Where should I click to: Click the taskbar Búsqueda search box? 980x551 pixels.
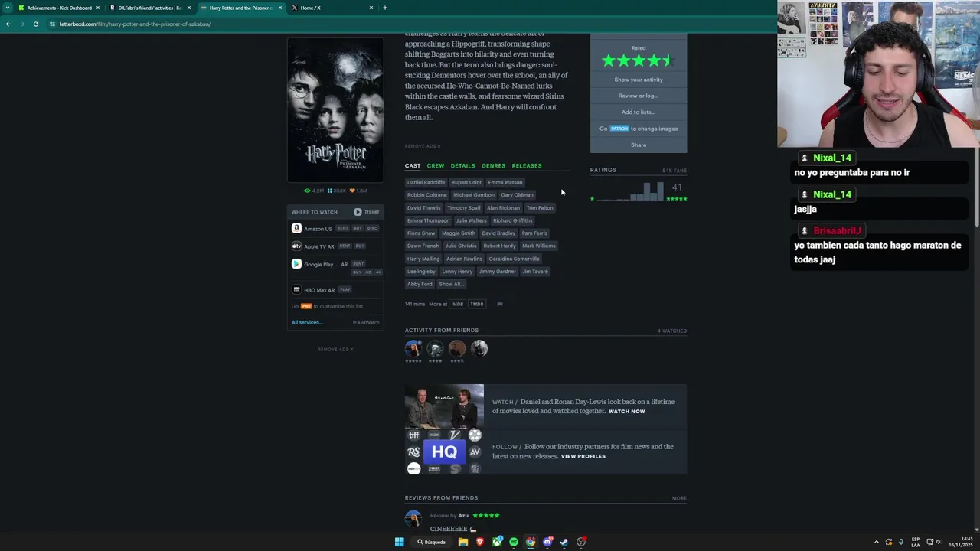432,542
